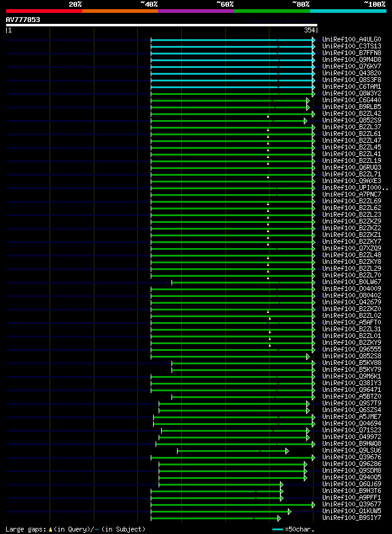This screenshot has height=534, width=392.
Task: Click the AV777853 query name
Action: pos(23,20)
